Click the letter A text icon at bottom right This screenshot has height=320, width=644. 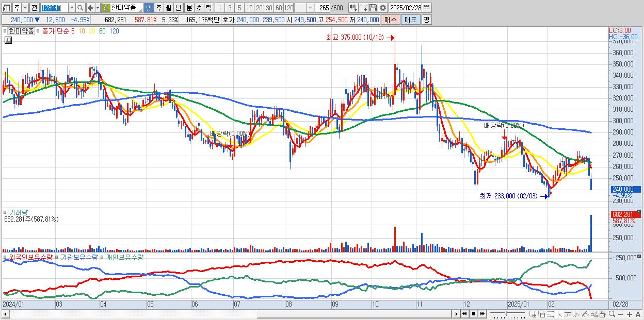(x=638, y=314)
